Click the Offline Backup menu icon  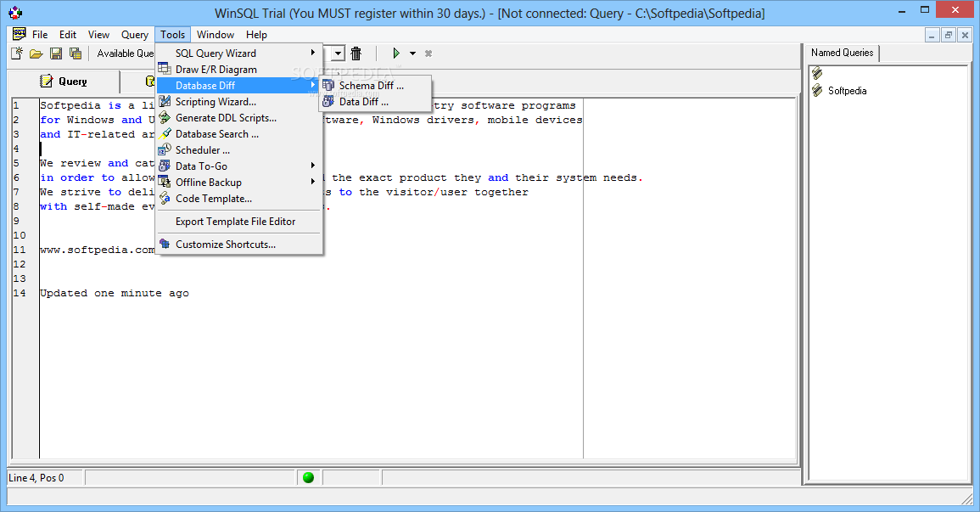165,182
